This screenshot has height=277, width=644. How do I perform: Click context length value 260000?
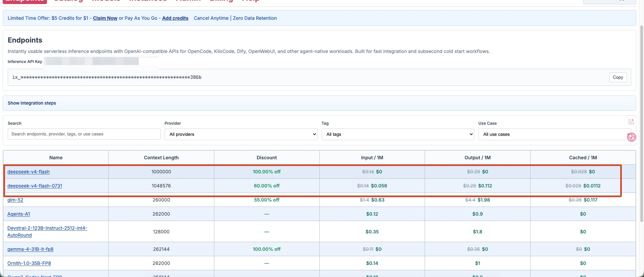161,200
